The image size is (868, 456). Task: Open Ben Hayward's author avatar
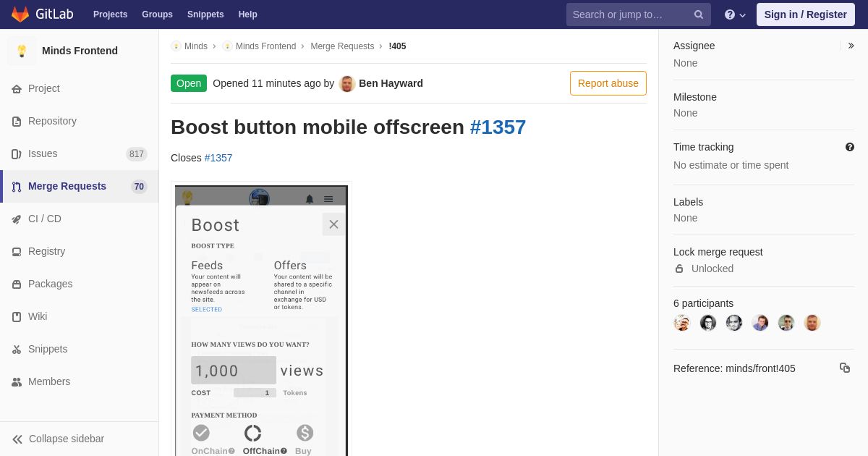[x=347, y=83]
